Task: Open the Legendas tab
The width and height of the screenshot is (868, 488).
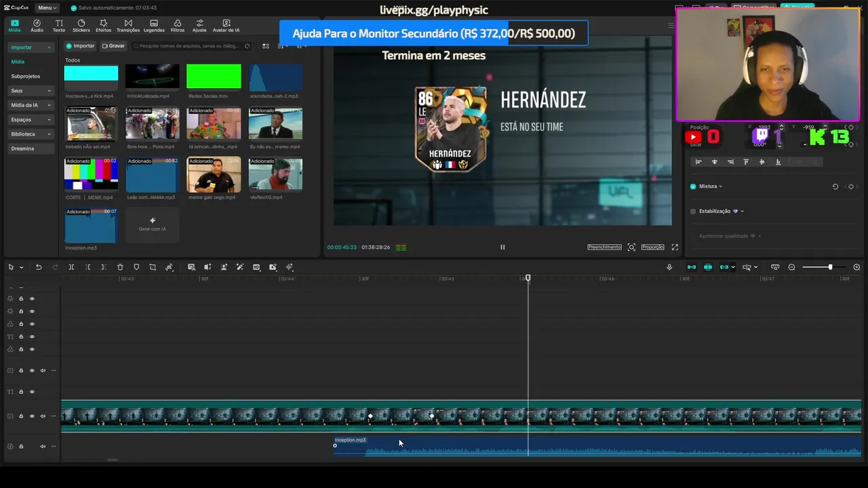Action: (154, 26)
